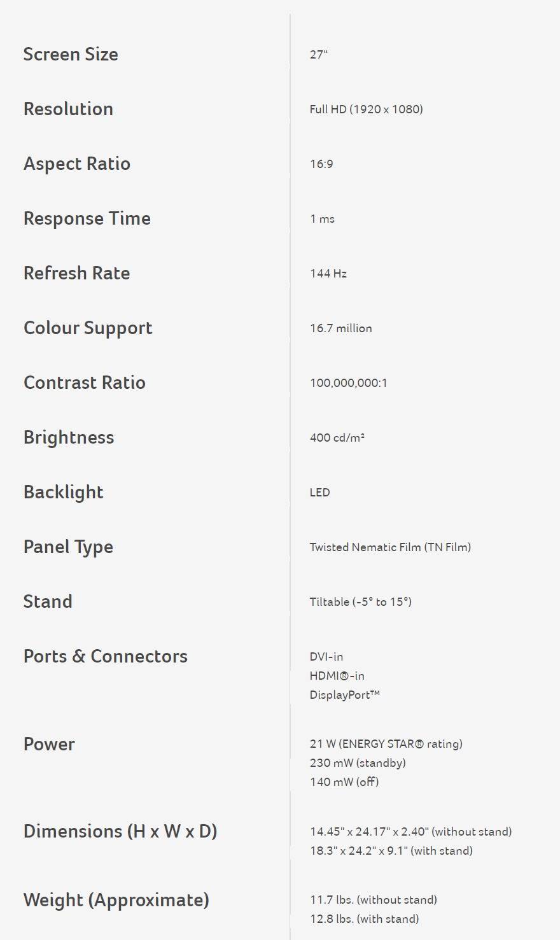560x940 pixels.
Task: Click the Backlight label
Action: click(63, 492)
